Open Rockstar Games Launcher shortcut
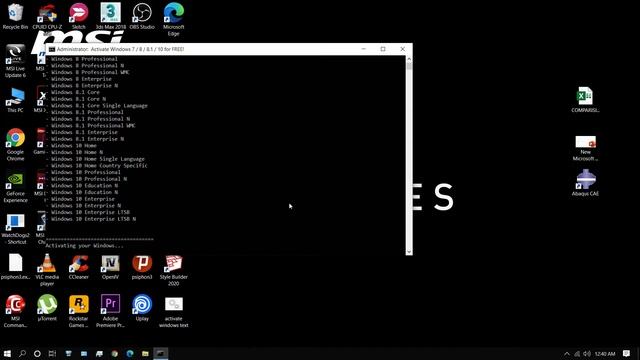 [78, 311]
